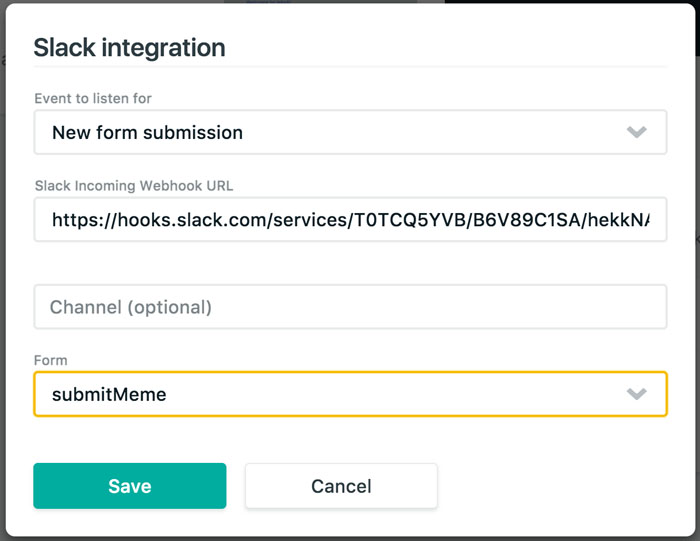Open the "Event to listen for" dropdown
Screen dimensions: 700x541
350,132
